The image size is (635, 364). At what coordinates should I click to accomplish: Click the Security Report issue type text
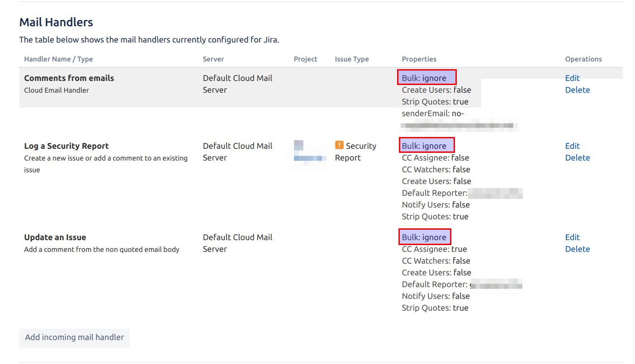pyautogui.click(x=355, y=152)
